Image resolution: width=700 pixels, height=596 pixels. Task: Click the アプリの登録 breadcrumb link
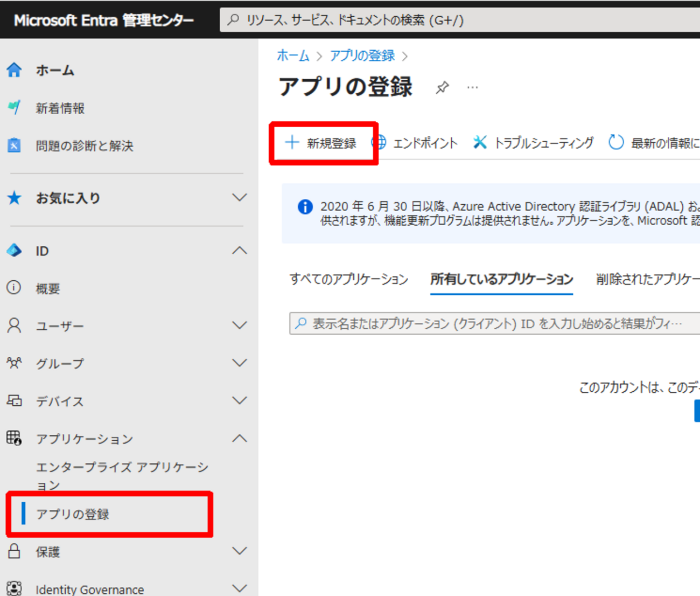coord(362,56)
